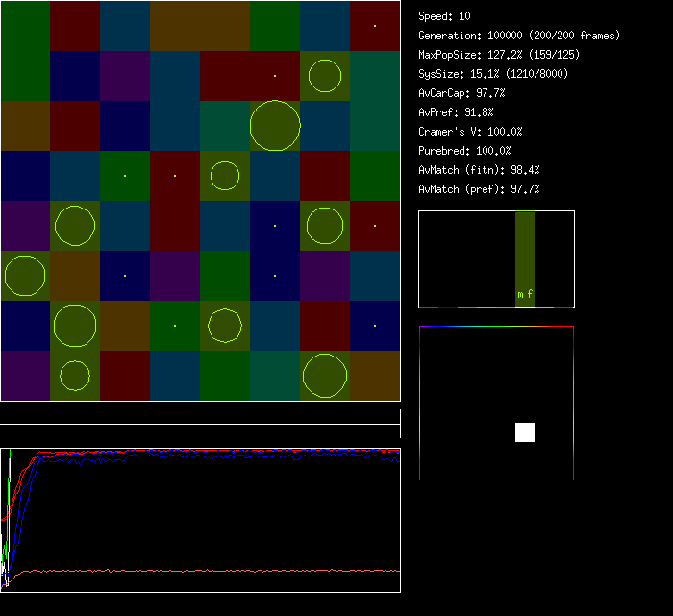Select the 'm f' label under the green bar
The width and height of the screenshot is (673, 616).
pos(525,295)
